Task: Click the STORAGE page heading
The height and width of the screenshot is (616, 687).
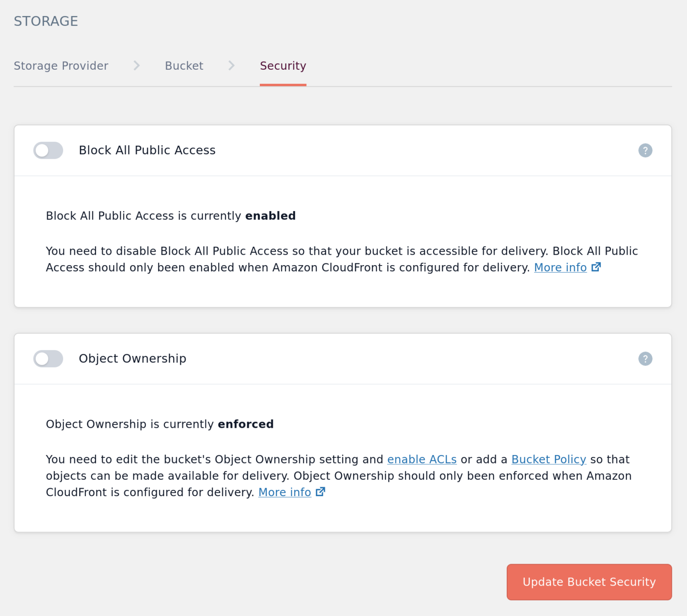Action: (46, 21)
